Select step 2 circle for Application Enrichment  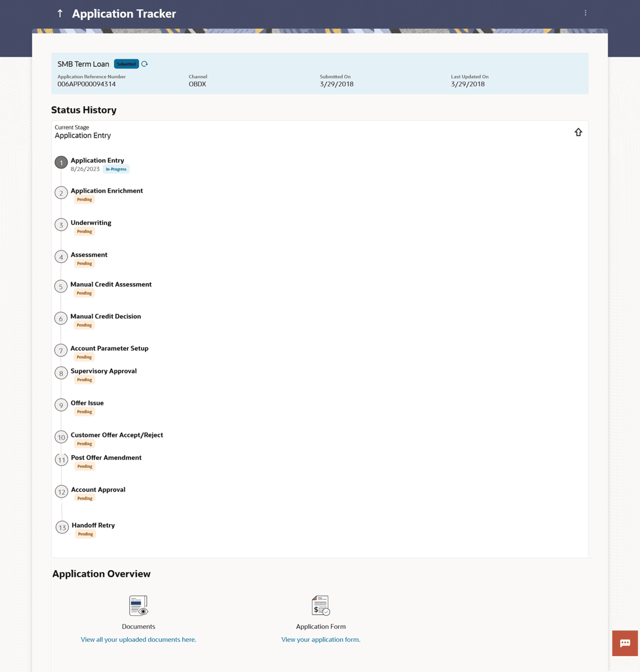[x=61, y=193]
